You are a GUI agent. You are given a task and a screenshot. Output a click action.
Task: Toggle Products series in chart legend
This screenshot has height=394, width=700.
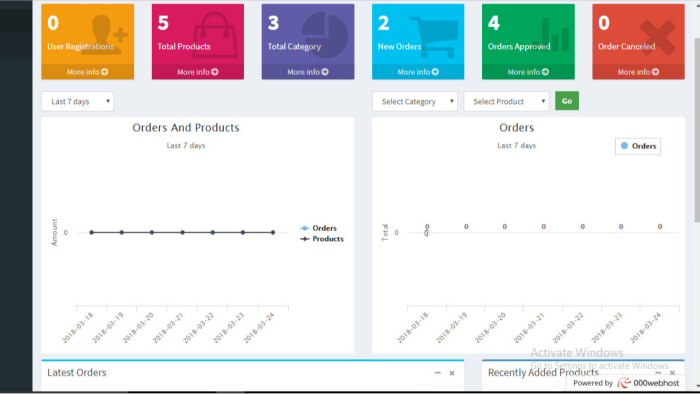(x=322, y=239)
